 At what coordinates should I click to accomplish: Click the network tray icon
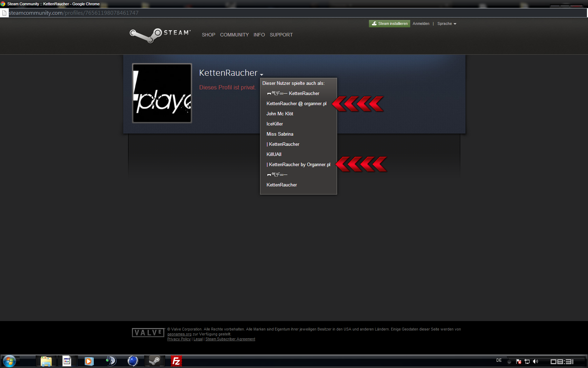click(527, 361)
